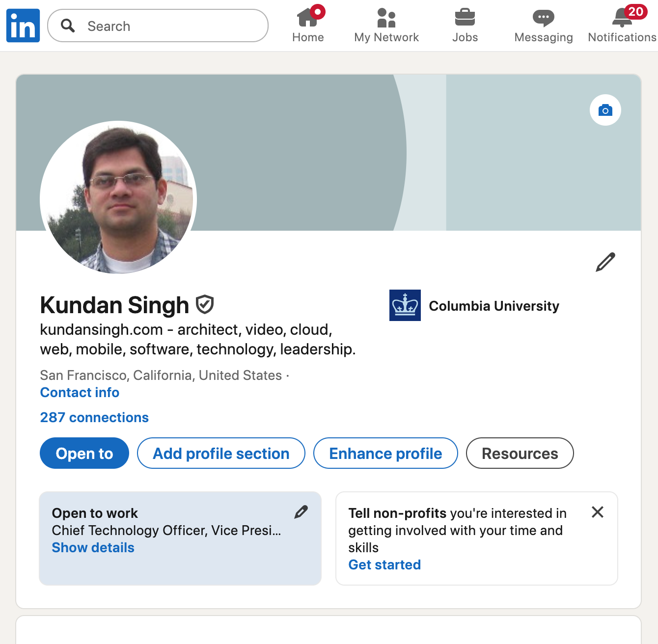Go to My Network
The width and height of the screenshot is (658, 644).
[386, 19]
